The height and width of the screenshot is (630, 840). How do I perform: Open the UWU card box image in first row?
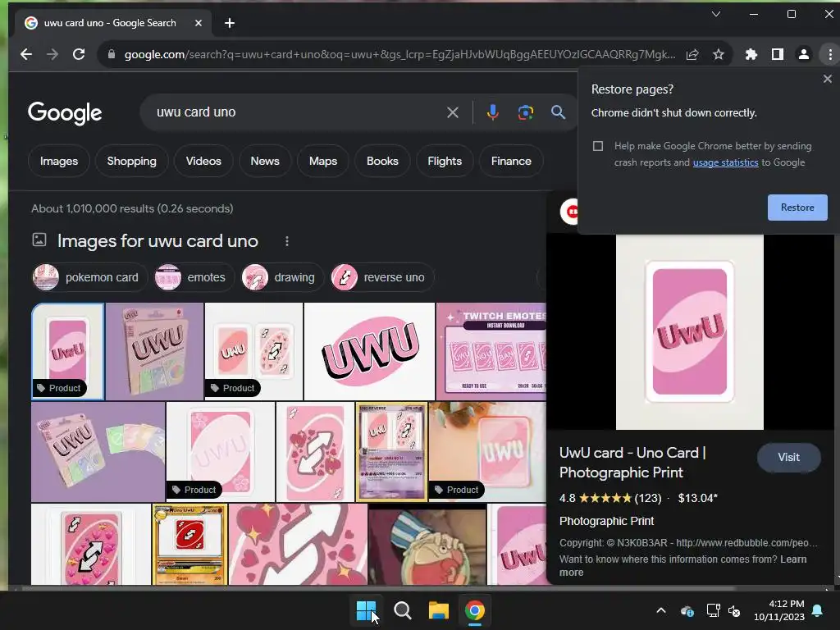tap(154, 351)
